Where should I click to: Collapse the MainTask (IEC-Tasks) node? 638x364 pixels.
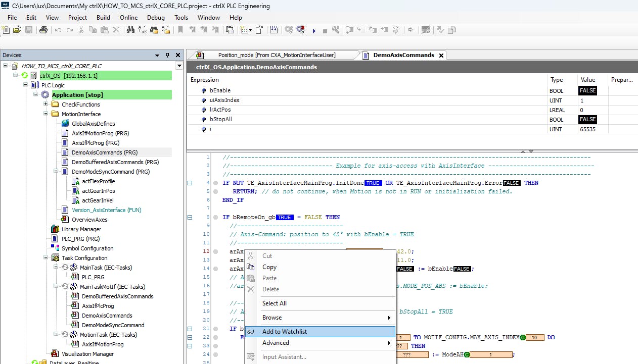pyautogui.click(x=56, y=268)
